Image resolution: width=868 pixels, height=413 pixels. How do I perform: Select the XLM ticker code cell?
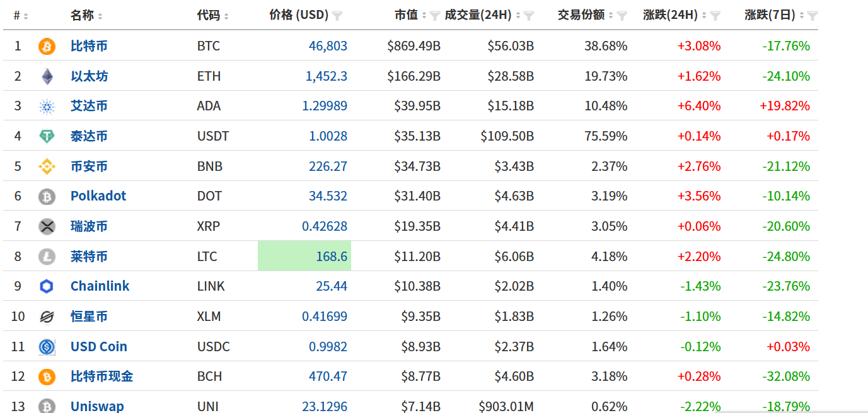[209, 317]
